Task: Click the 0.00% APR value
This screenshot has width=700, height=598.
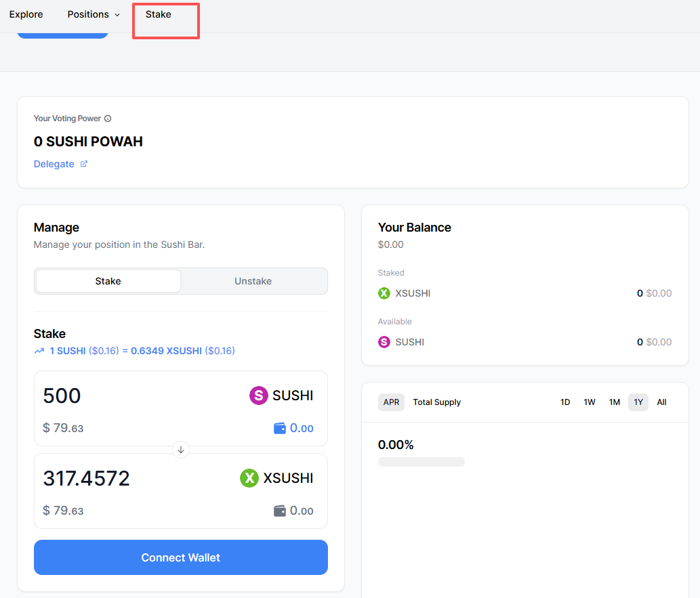Action: 396,445
